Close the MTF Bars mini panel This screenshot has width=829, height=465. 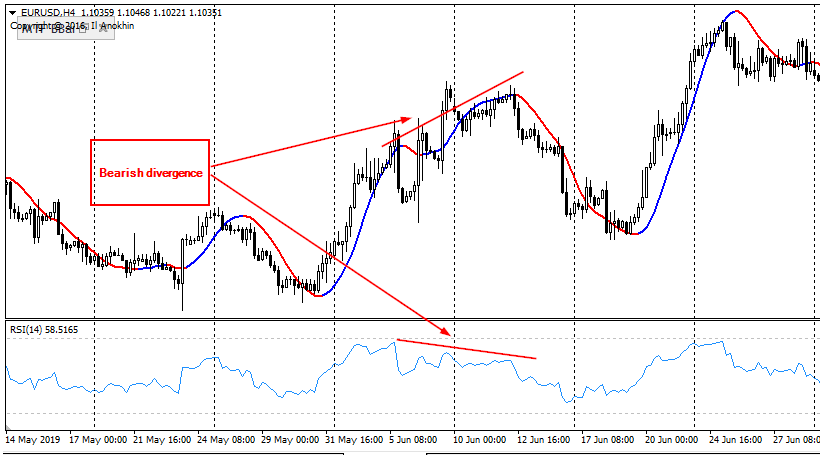[x=103, y=30]
